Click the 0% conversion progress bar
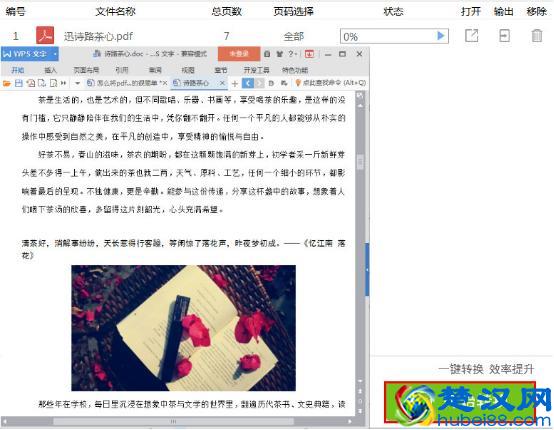The width and height of the screenshot is (554, 430). click(x=394, y=36)
